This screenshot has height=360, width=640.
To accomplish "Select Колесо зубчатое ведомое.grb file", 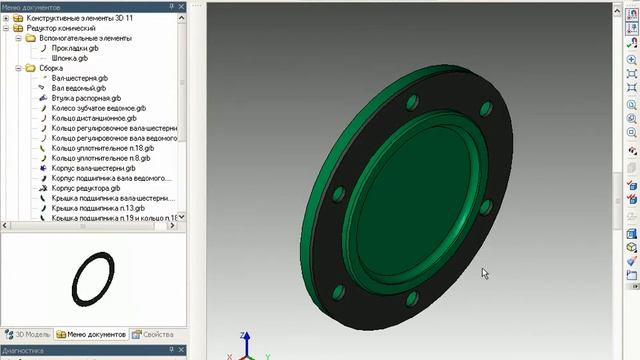I will (x=99, y=108).
